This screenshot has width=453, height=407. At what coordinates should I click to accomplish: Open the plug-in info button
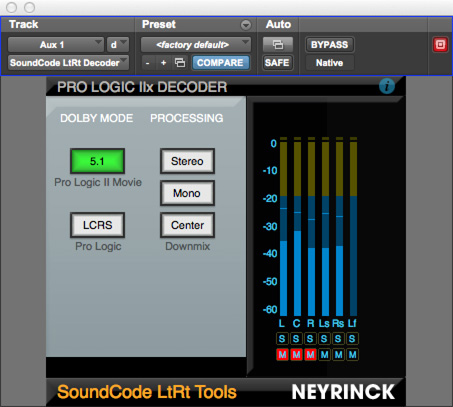387,87
